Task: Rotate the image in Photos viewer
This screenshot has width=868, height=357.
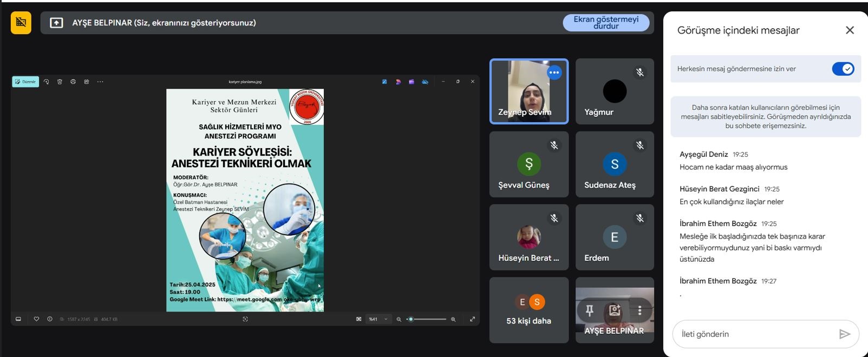Action: click(47, 82)
